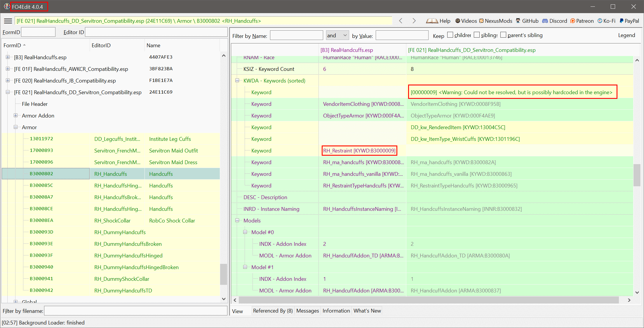
Task: Open the Discord server icon
Action: [545, 21]
